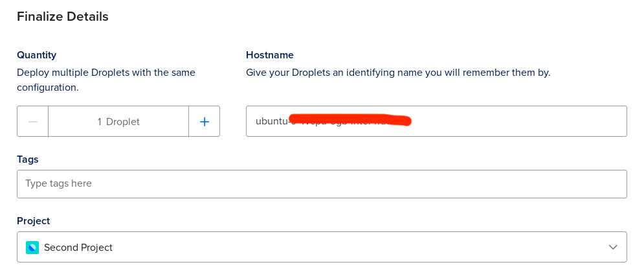Click the Quantity label
The image size is (644, 280).
pos(36,55)
